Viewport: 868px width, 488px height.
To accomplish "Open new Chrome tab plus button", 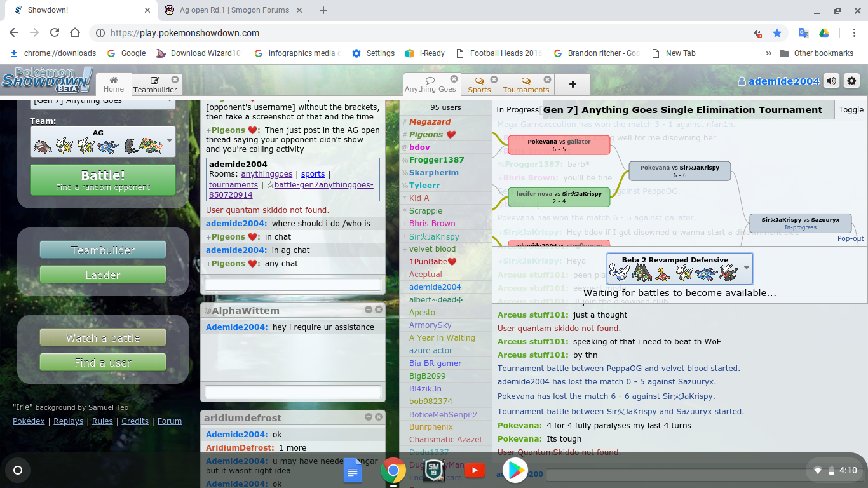I will (x=323, y=10).
